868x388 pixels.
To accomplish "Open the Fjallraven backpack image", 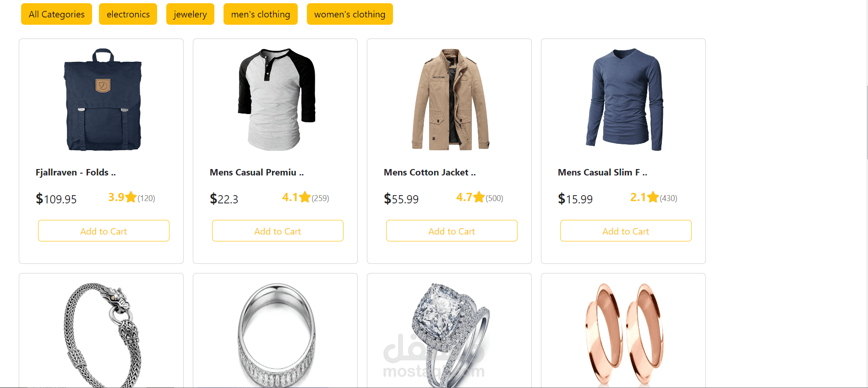I will tap(103, 99).
